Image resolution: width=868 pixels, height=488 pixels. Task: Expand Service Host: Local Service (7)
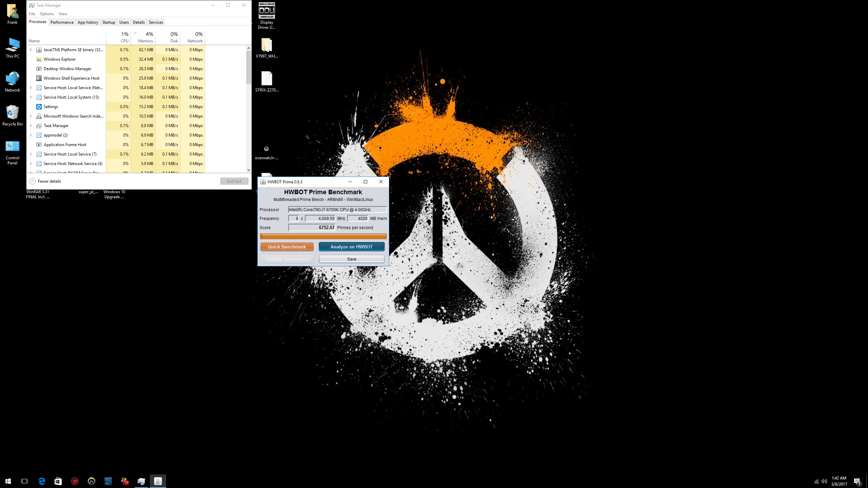pos(31,154)
